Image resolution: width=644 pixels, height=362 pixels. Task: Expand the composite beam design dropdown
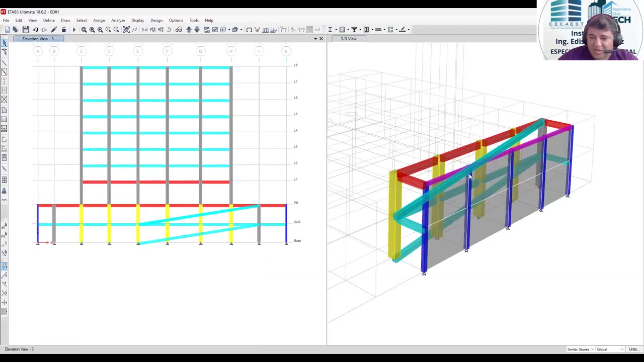click(360, 30)
